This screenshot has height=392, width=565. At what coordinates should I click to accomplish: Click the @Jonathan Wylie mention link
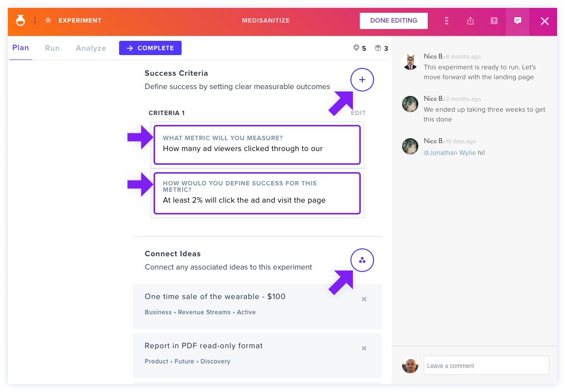click(449, 152)
